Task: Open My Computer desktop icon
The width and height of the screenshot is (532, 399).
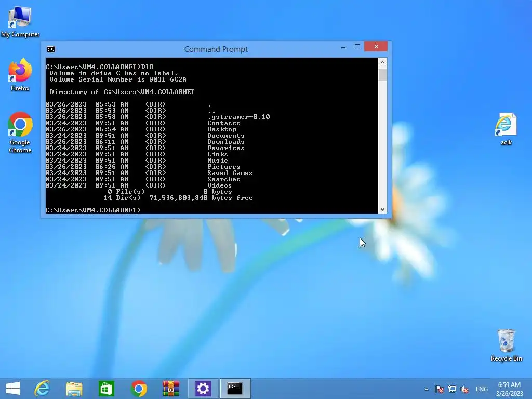Action: [20, 22]
